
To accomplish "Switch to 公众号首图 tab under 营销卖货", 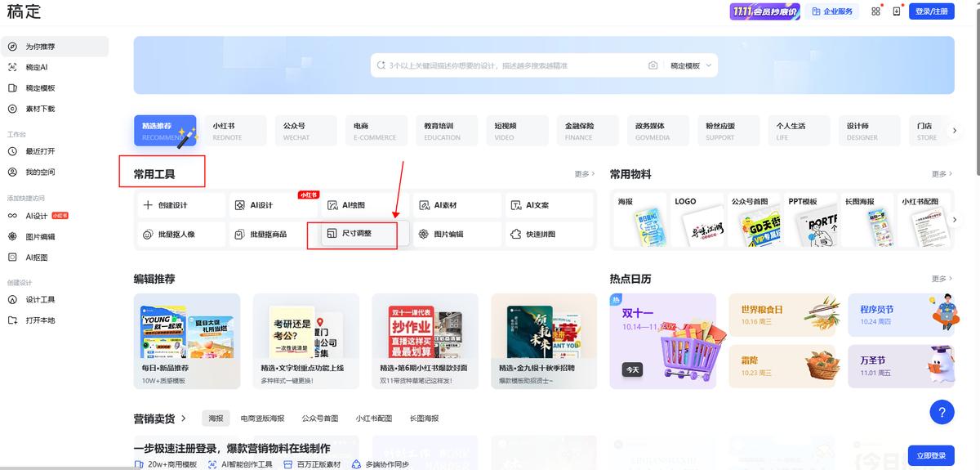I will [x=319, y=419].
